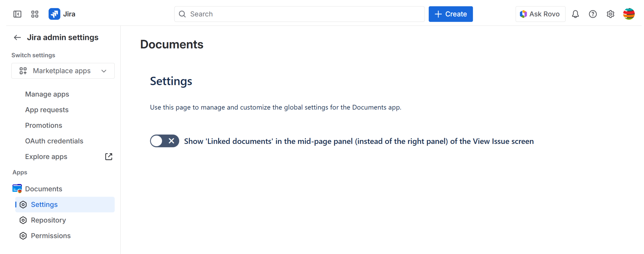Click the Documents app icon in sidebar

click(x=17, y=189)
